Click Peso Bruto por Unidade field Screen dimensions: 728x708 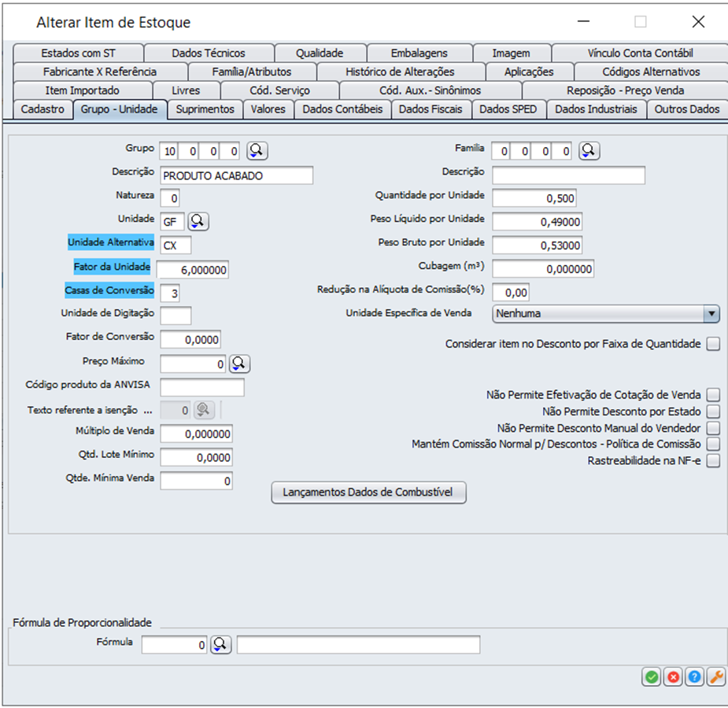click(538, 245)
